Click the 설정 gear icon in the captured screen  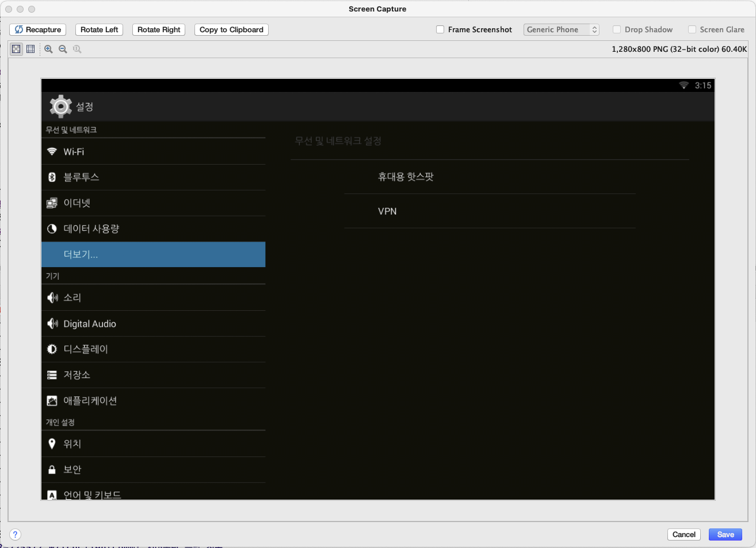click(x=60, y=106)
